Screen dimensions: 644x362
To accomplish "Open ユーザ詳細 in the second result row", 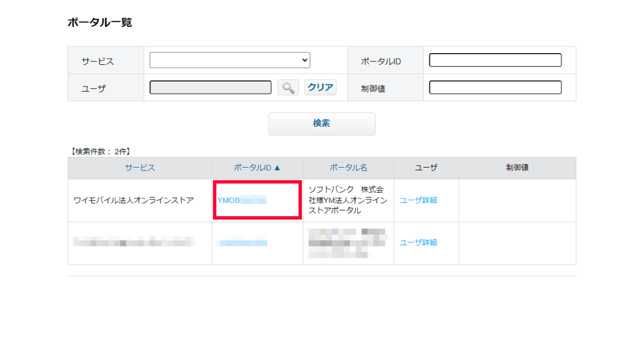I will pyautogui.click(x=418, y=242).
